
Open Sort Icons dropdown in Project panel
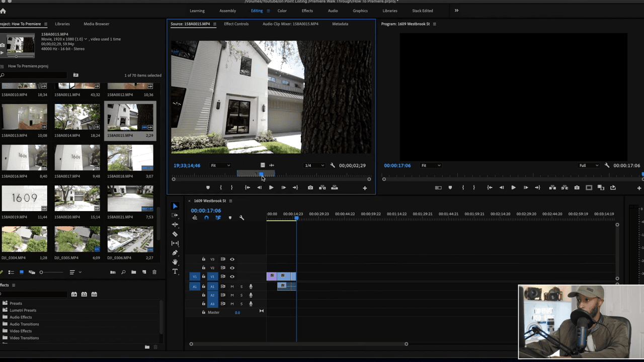point(75,272)
